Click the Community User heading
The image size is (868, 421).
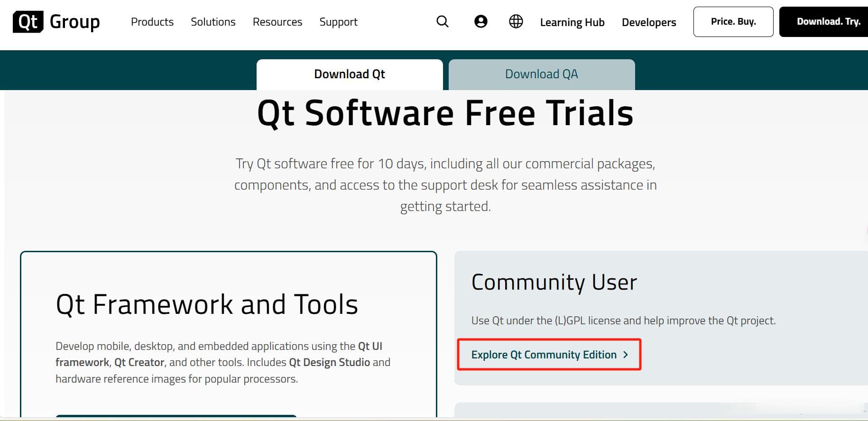pyautogui.click(x=554, y=282)
